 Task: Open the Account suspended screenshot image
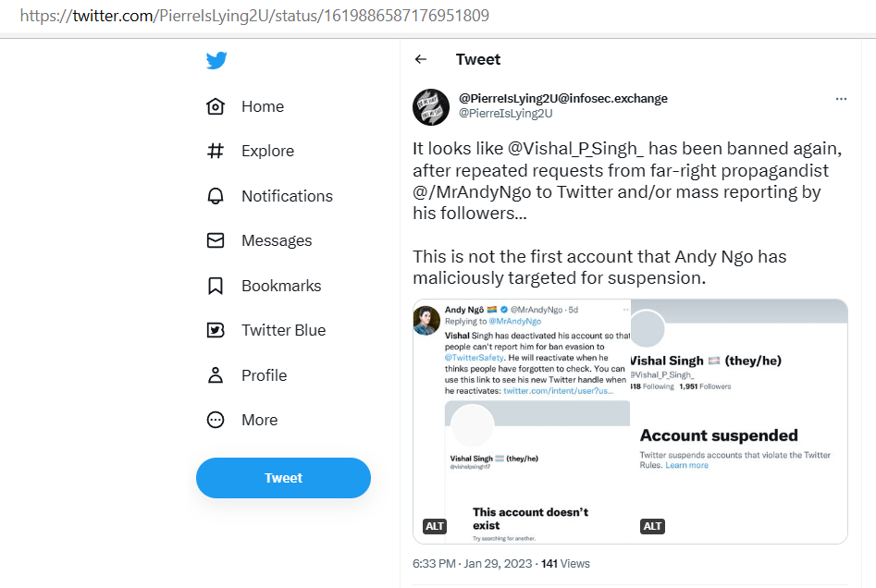tap(740, 435)
